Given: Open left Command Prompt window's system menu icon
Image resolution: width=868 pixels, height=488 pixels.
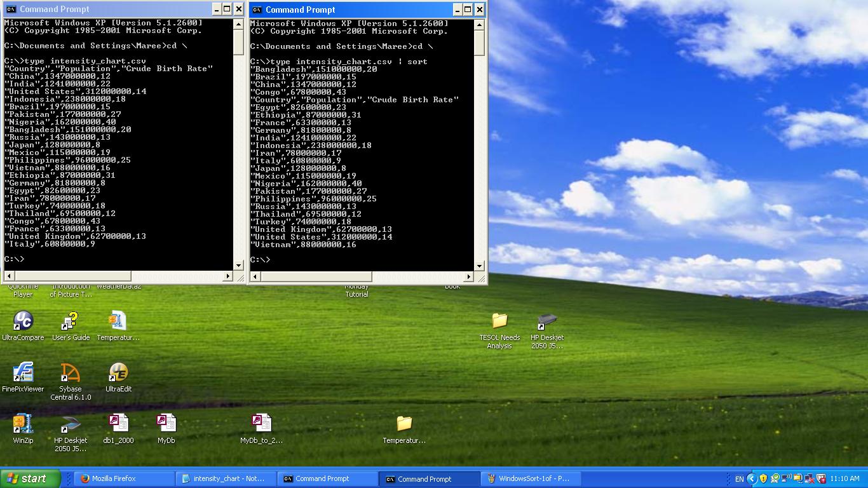Looking at the screenshot, I should point(11,9).
